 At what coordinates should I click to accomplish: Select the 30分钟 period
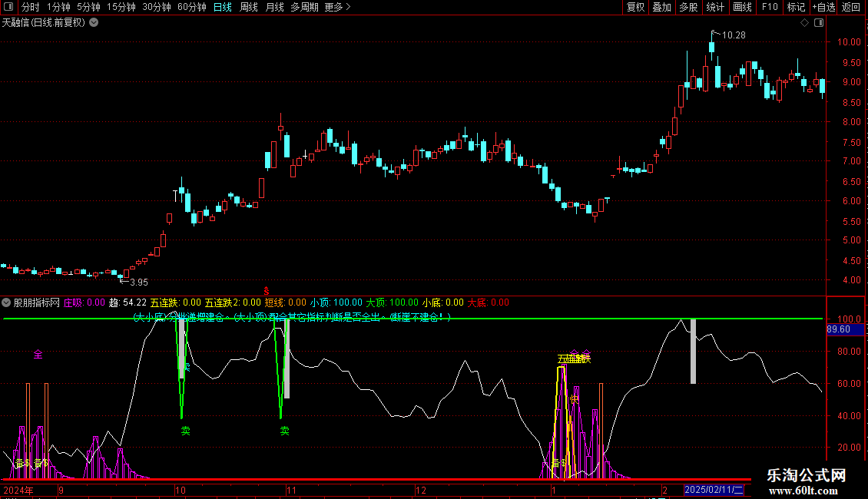(x=157, y=7)
